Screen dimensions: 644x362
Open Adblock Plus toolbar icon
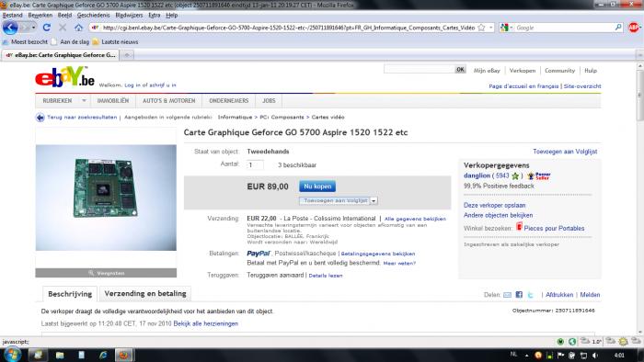(634, 28)
